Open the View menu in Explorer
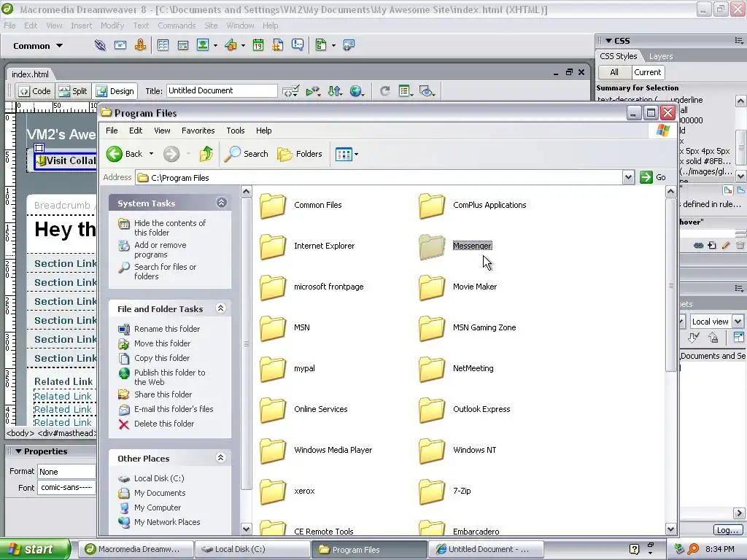Screen dimensions: 747x560 pos(162,131)
